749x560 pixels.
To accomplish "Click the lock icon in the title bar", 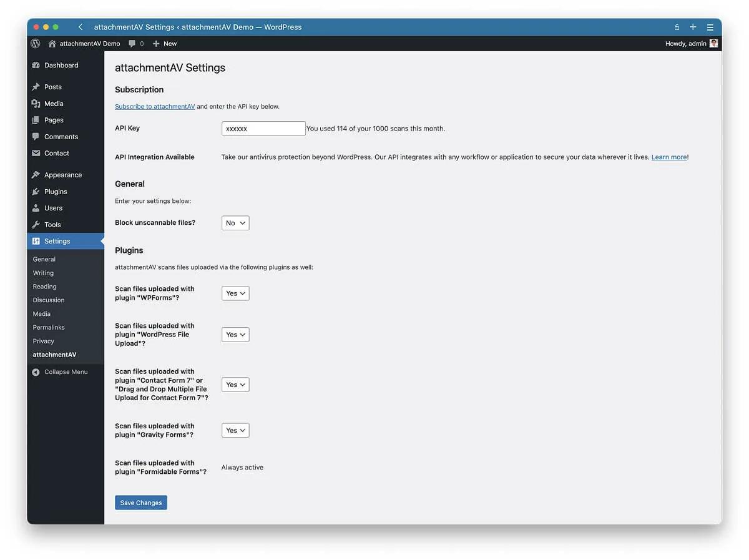I will 677,27.
